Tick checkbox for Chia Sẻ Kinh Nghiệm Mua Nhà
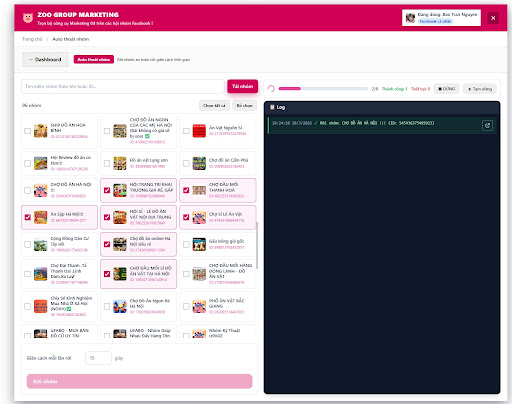 tap(28, 306)
